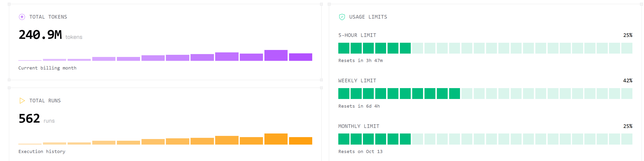
Task: Click the Weekly Limit progress bar
Action: tap(485, 93)
